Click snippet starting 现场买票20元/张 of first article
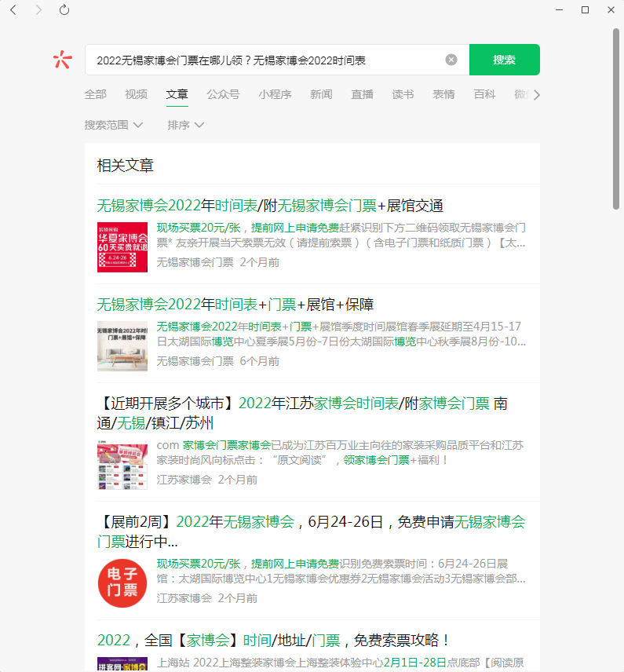Screen dimensions: 624x672 point(341,236)
